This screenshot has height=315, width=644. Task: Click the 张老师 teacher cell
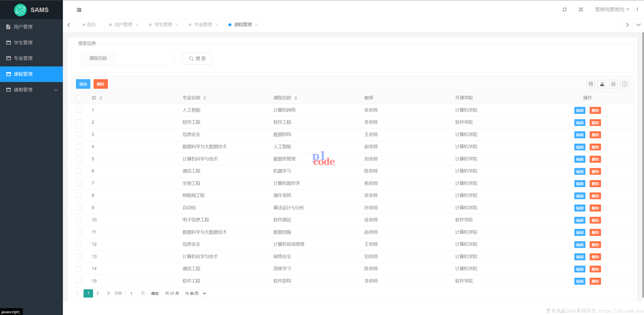[371, 110]
